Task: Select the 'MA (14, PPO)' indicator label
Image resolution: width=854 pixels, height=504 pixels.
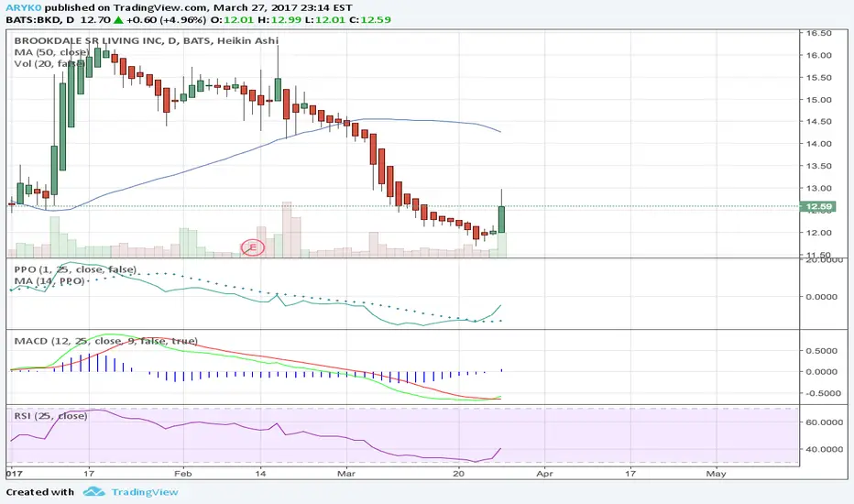Action: click(x=49, y=281)
